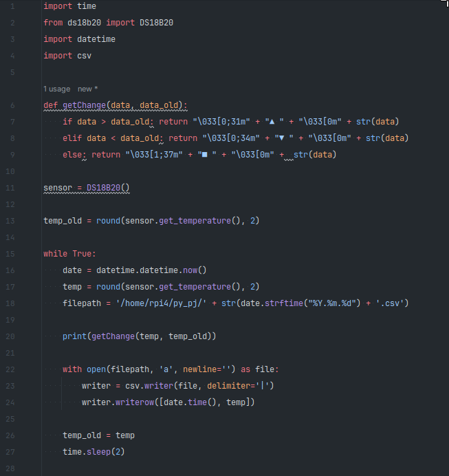The height and width of the screenshot is (476, 449).
Task: Click the "1 usage" inlay hint
Action: (x=58, y=89)
